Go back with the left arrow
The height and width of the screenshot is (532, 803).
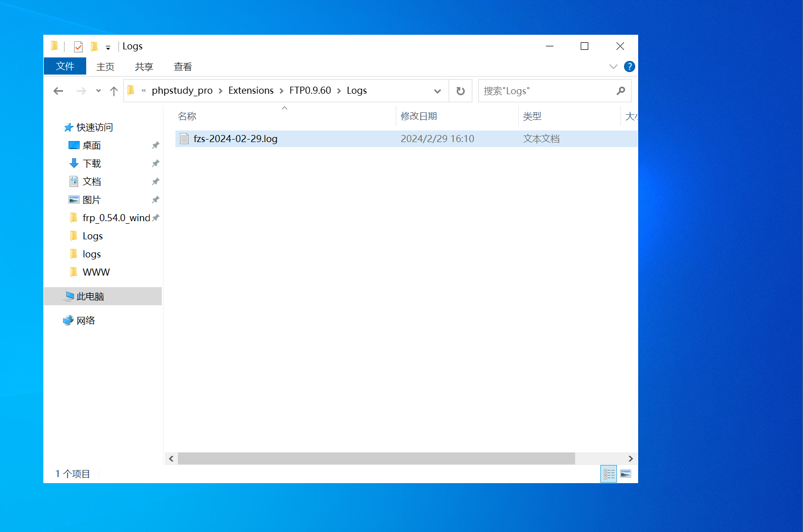58,91
